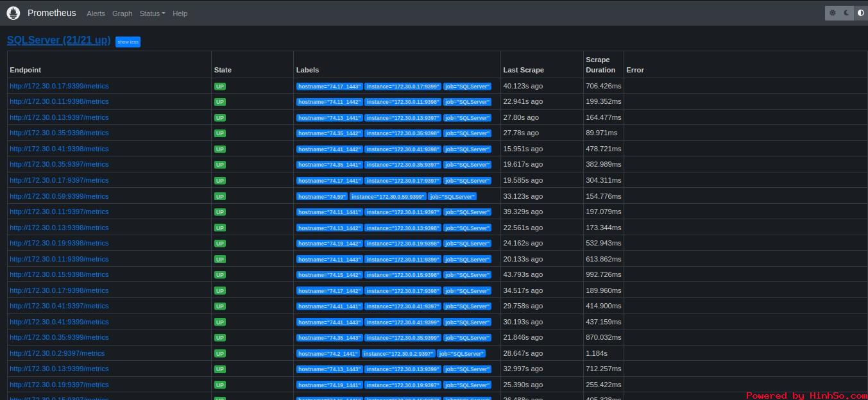Image resolution: width=868 pixels, height=400 pixels.
Task: Open the http://172.30.0.35:9399/metrics endpoint
Action: point(59,337)
